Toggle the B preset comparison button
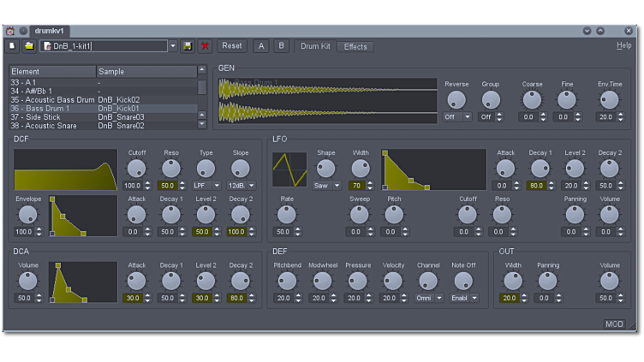Screen dimensions: 644x362 (x=281, y=46)
